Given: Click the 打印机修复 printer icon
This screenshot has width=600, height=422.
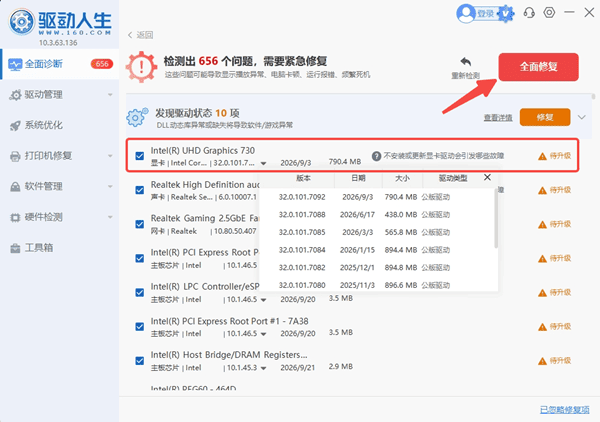Looking at the screenshot, I should point(15,156).
